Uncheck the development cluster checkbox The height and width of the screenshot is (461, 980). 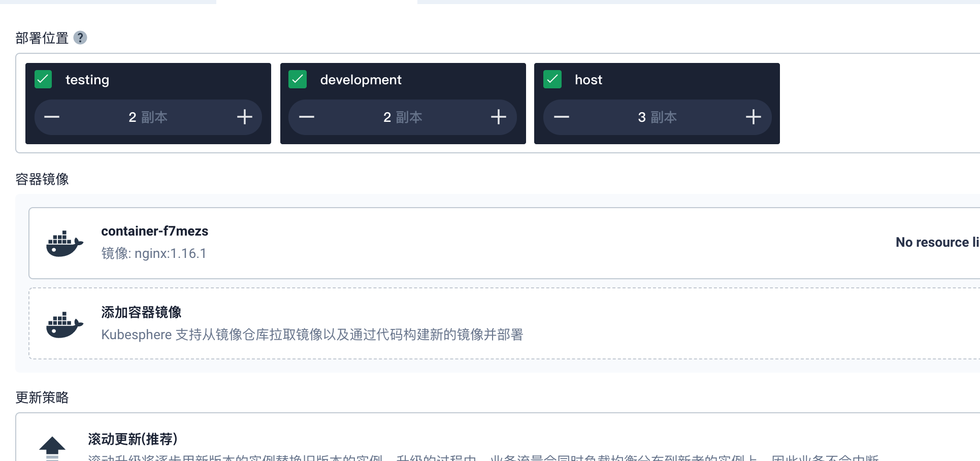pos(298,79)
